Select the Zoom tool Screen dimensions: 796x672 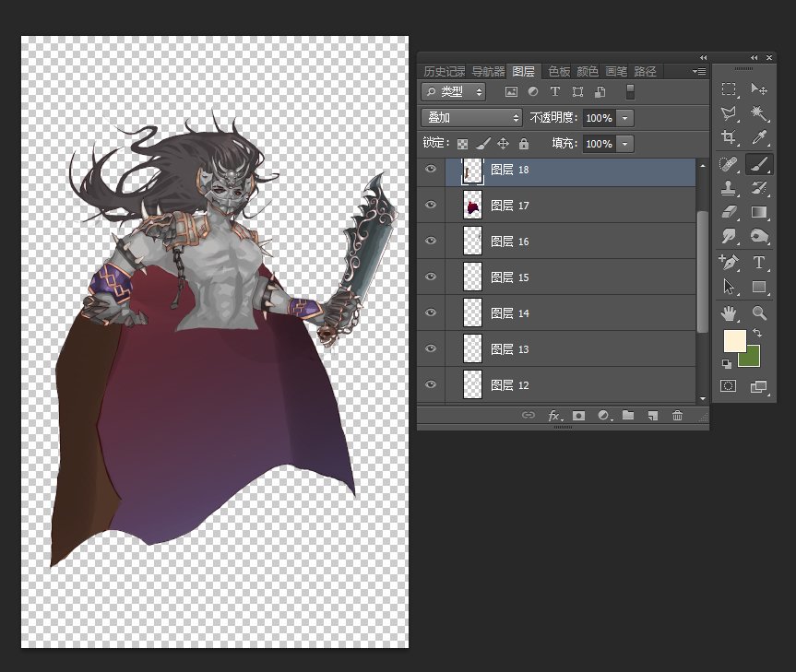coord(759,312)
